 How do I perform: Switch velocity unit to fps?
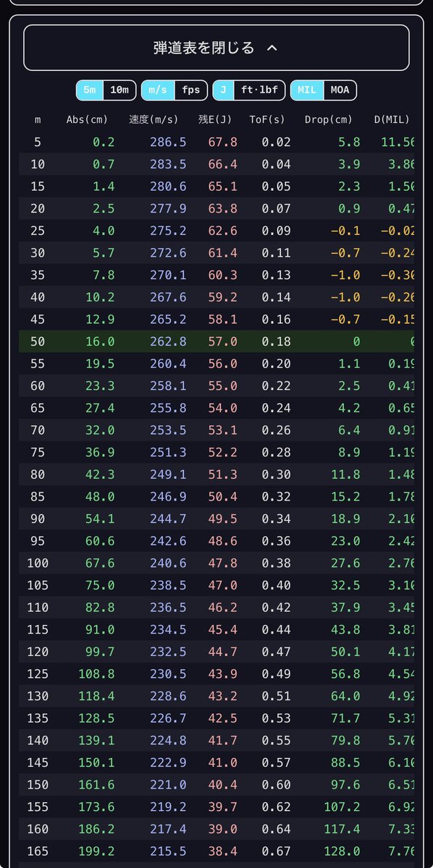[x=190, y=90]
